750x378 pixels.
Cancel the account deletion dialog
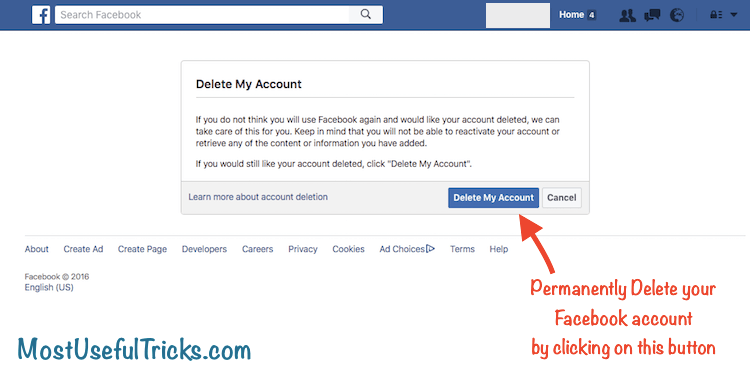[562, 198]
